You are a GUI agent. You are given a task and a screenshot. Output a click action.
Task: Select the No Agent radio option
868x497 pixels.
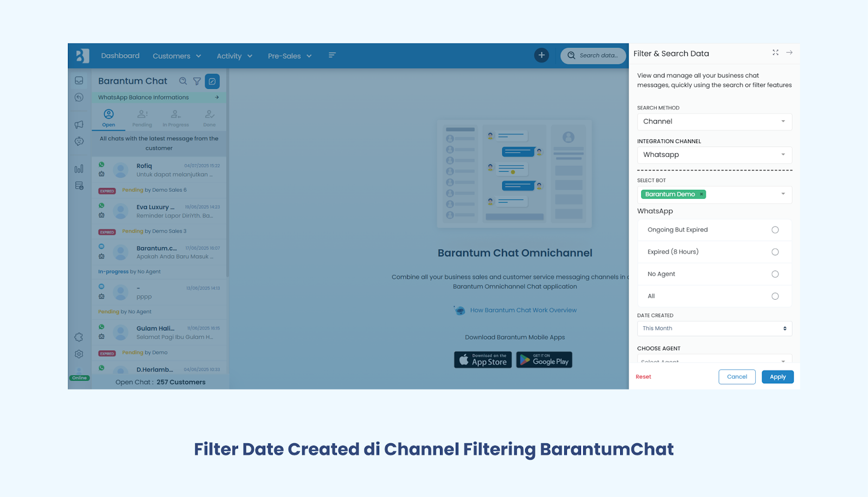(x=775, y=274)
